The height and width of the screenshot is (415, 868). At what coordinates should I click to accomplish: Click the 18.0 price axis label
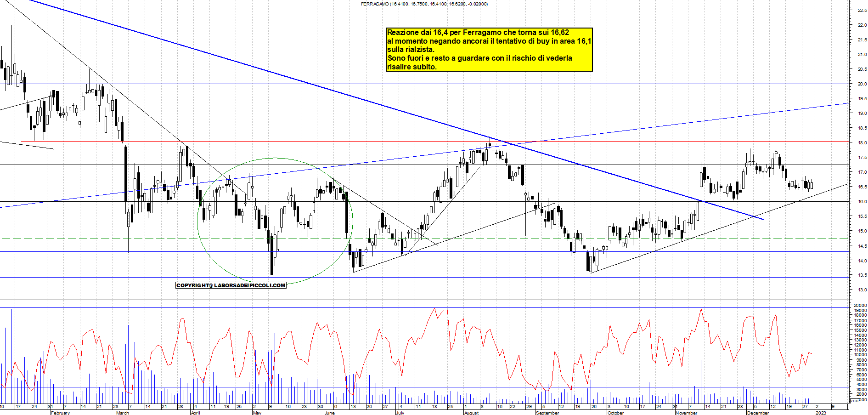pyautogui.click(x=862, y=143)
